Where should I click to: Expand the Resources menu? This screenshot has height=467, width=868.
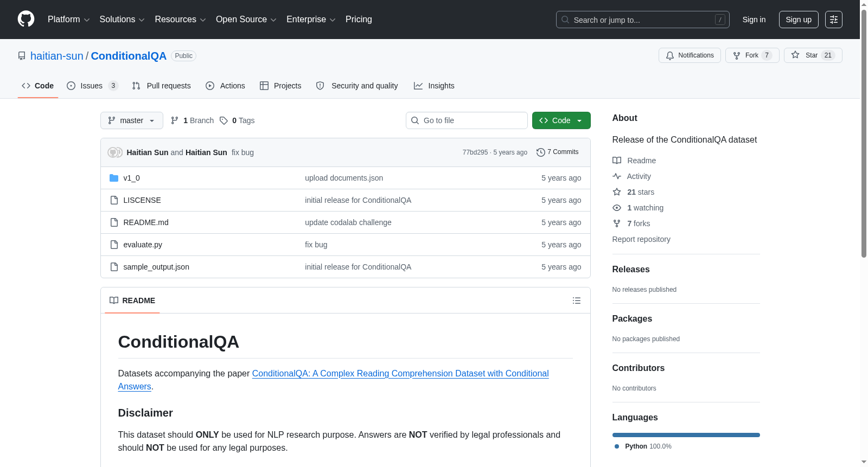click(x=181, y=20)
